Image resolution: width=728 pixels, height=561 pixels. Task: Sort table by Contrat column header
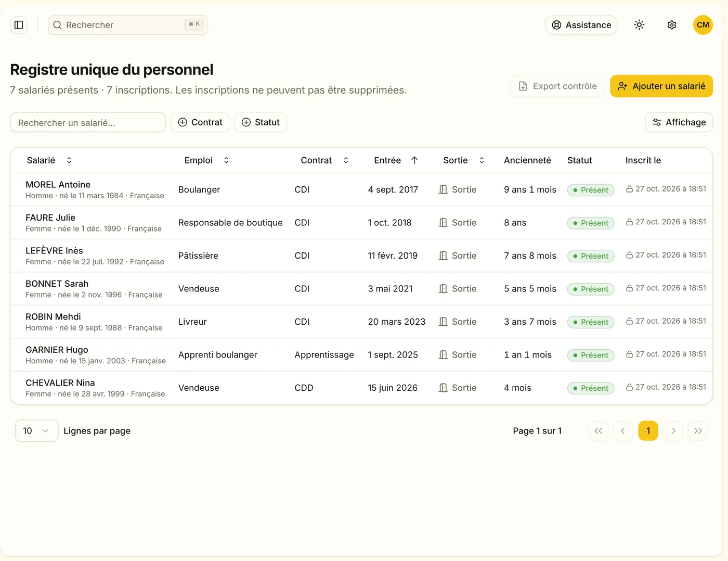(x=324, y=160)
